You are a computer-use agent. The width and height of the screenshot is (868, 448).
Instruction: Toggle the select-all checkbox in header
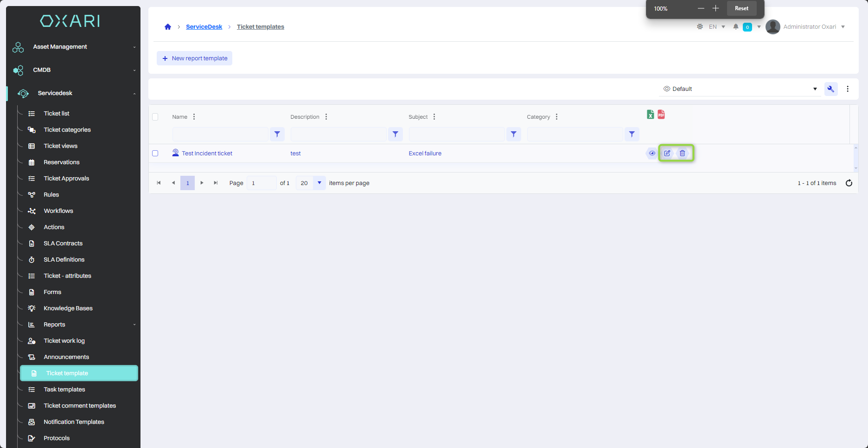[155, 117]
